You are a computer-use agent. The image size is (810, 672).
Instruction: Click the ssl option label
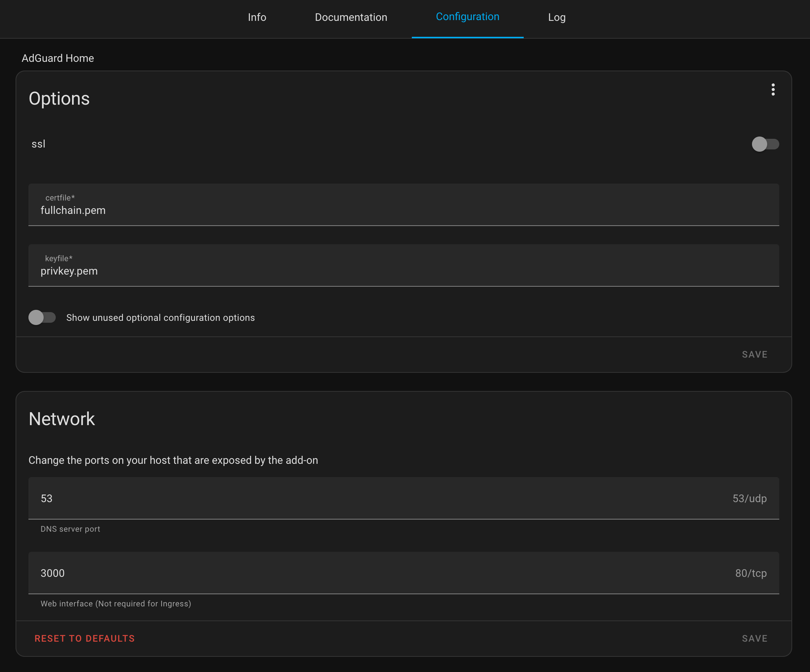point(39,144)
